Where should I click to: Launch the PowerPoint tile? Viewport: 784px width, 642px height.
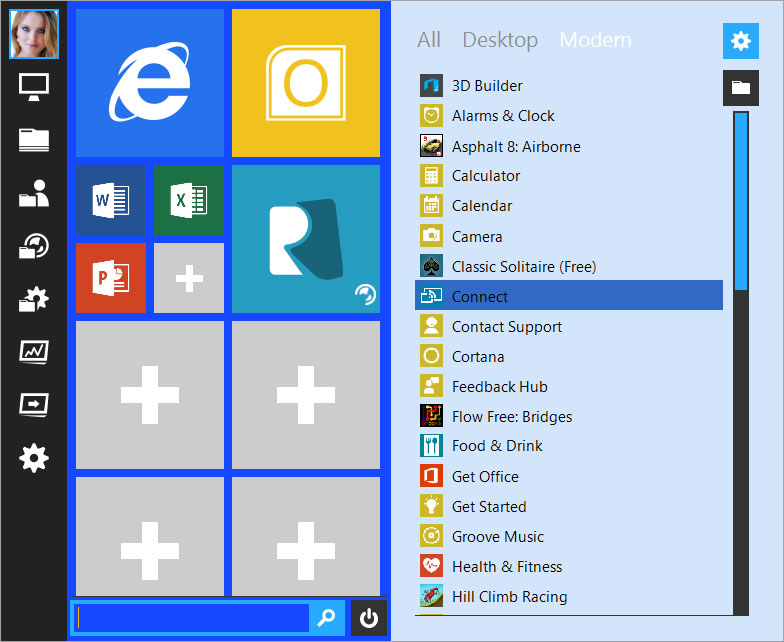[x=111, y=278]
